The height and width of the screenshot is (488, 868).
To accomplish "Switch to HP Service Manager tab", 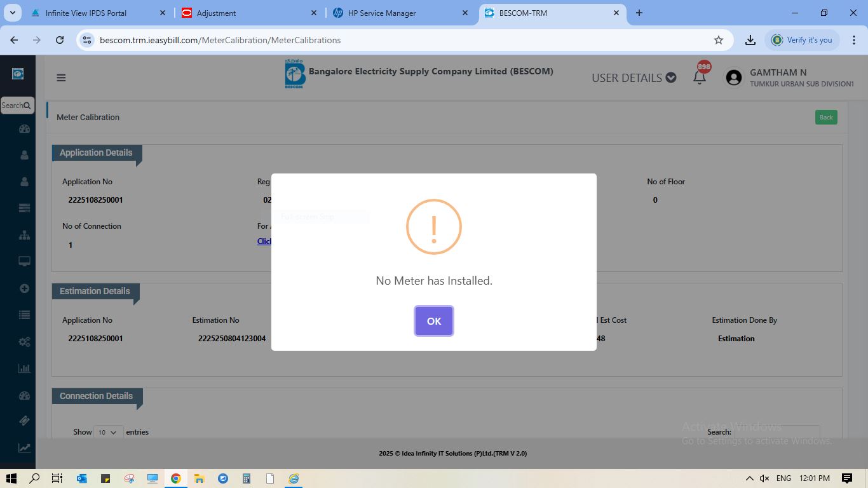I will click(382, 13).
